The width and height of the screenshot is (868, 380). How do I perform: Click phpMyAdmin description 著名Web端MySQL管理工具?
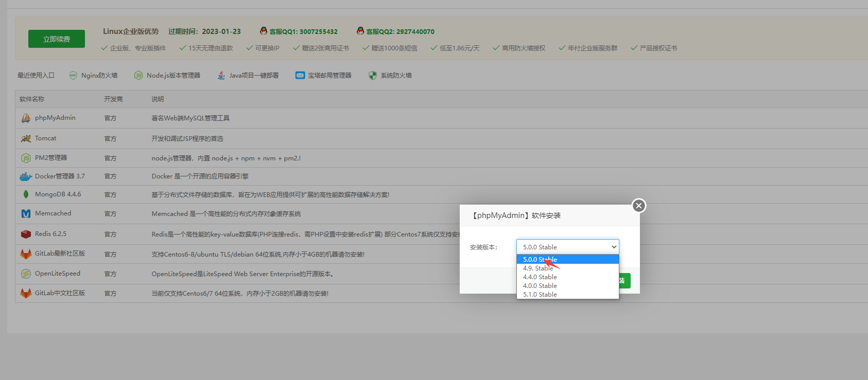click(190, 118)
